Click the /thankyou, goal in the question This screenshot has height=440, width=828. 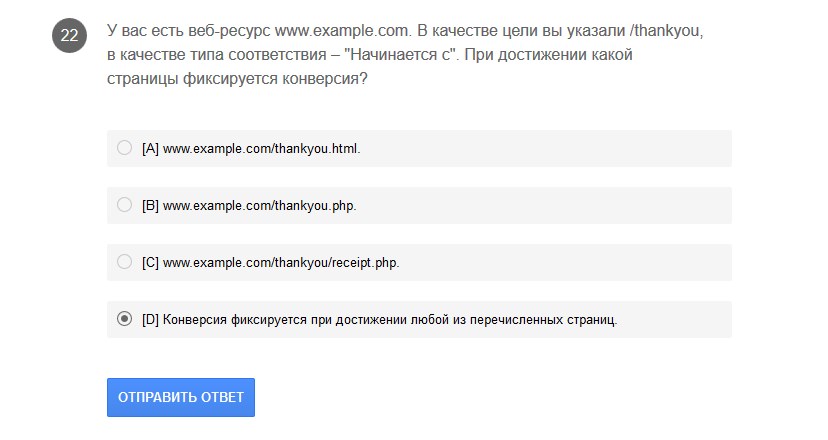[666, 31]
